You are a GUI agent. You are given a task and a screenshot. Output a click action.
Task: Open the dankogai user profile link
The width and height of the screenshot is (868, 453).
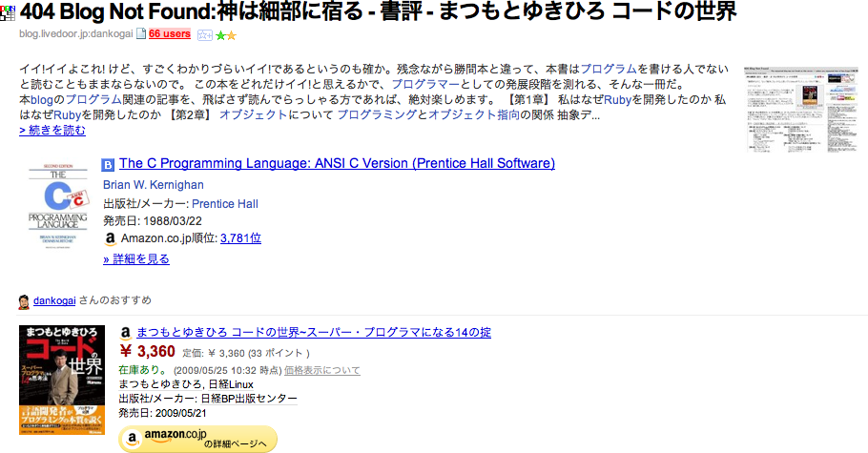pyautogui.click(x=54, y=300)
